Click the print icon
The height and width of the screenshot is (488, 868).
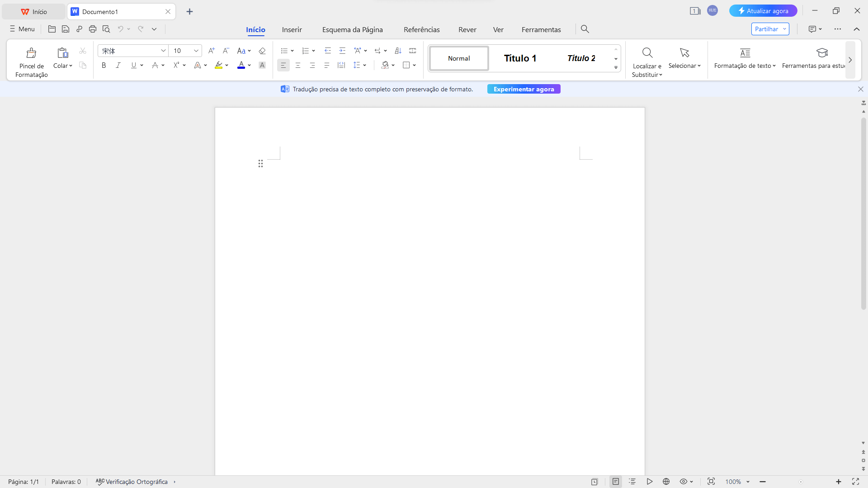93,29
